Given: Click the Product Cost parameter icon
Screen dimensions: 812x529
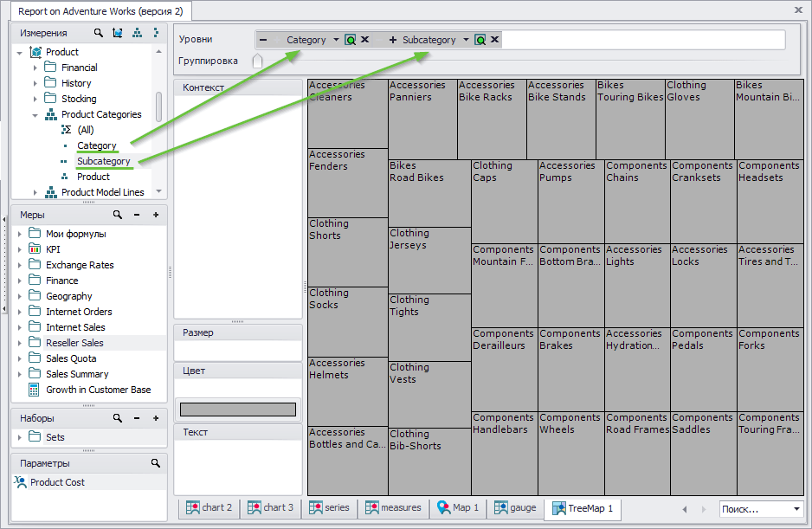Looking at the screenshot, I should (20, 482).
